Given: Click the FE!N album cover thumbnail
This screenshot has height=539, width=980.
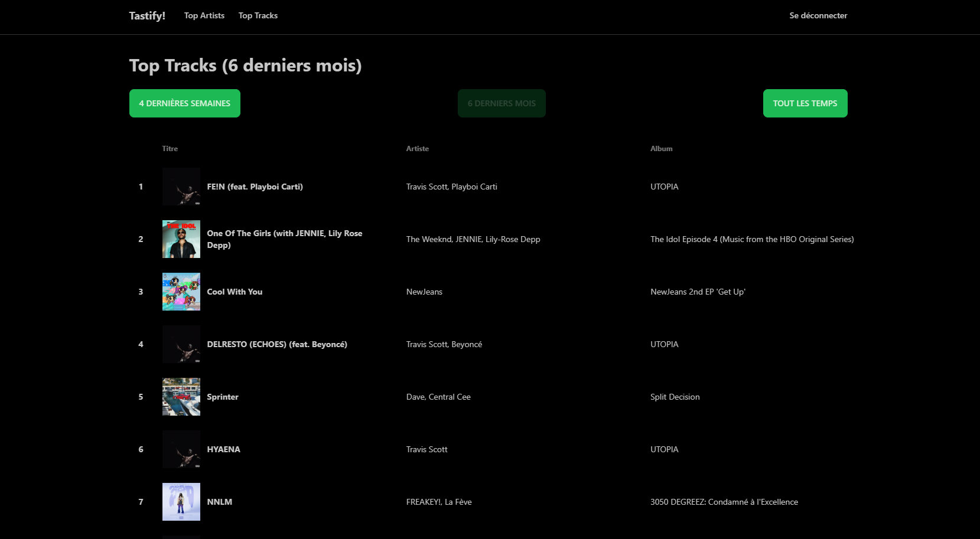Looking at the screenshot, I should click(x=181, y=187).
